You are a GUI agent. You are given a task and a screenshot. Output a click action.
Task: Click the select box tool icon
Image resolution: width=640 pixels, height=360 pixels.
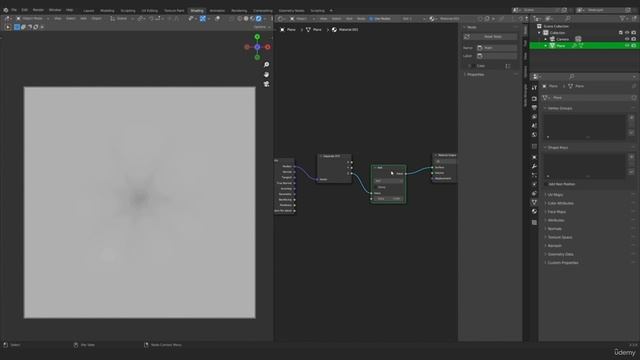(x=17, y=27)
